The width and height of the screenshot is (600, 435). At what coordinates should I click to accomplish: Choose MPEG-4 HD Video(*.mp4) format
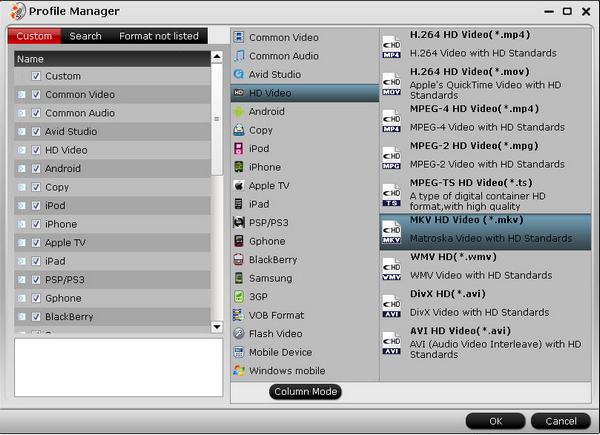485,121
